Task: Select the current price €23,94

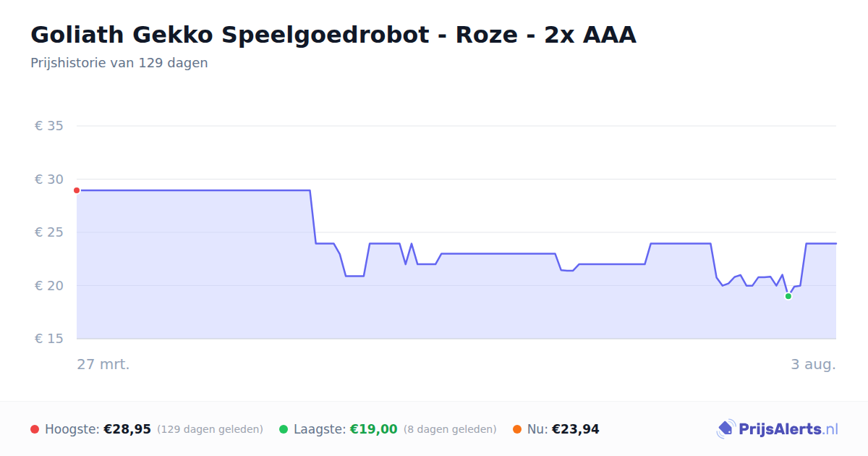Action: 576,429
